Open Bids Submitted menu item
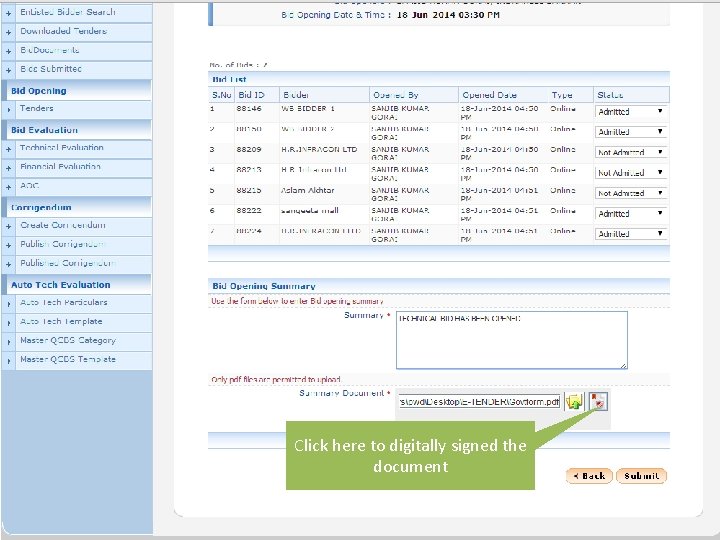 [51, 69]
